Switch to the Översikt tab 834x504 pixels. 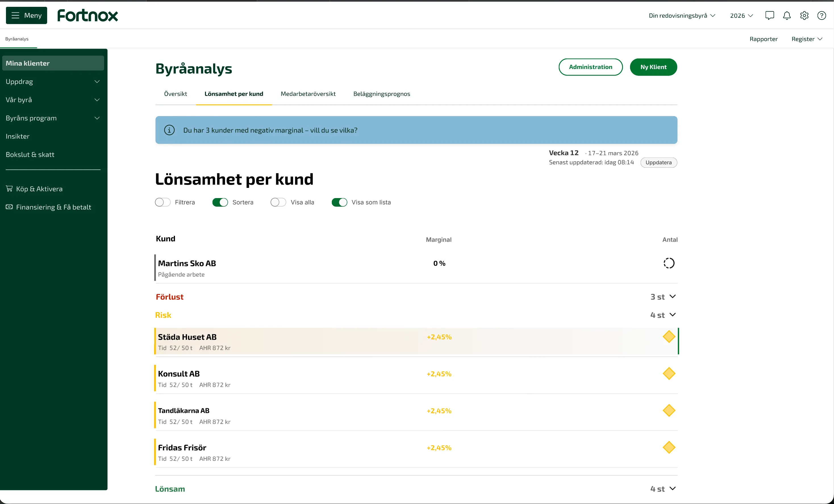coord(175,94)
